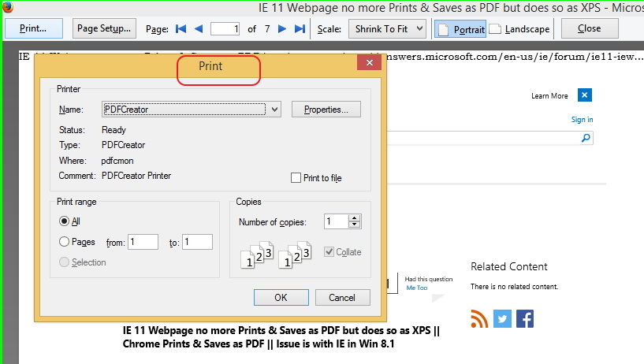This screenshot has width=644, height=364.
Task: Cancel the Print dialog
Action: pyautogui.click(x=343, y=298)
